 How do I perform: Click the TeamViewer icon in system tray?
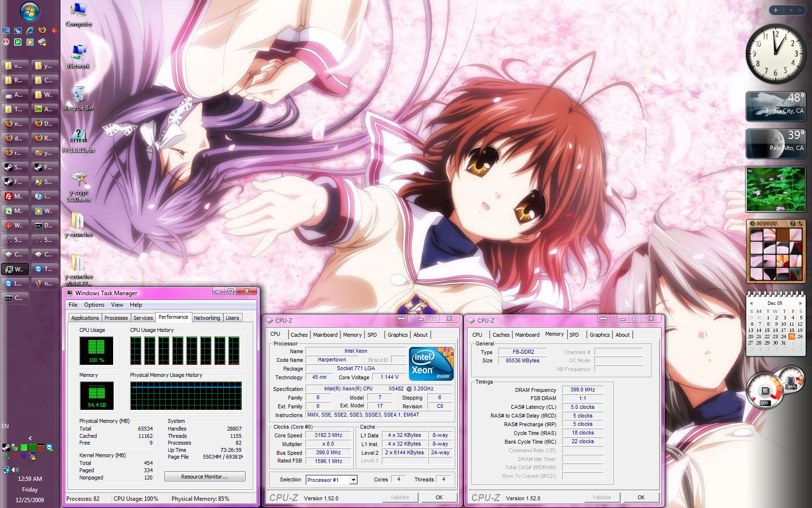[49, 448]
